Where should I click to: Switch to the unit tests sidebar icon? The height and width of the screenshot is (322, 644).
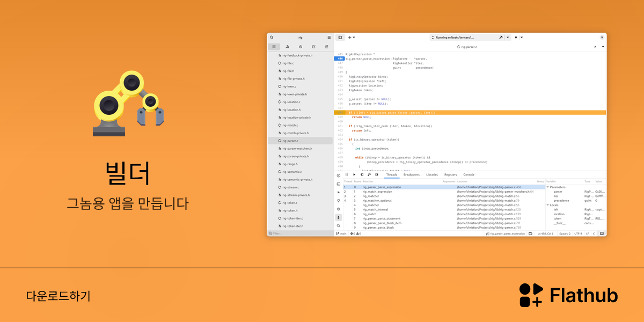click(x=301, y=47)
